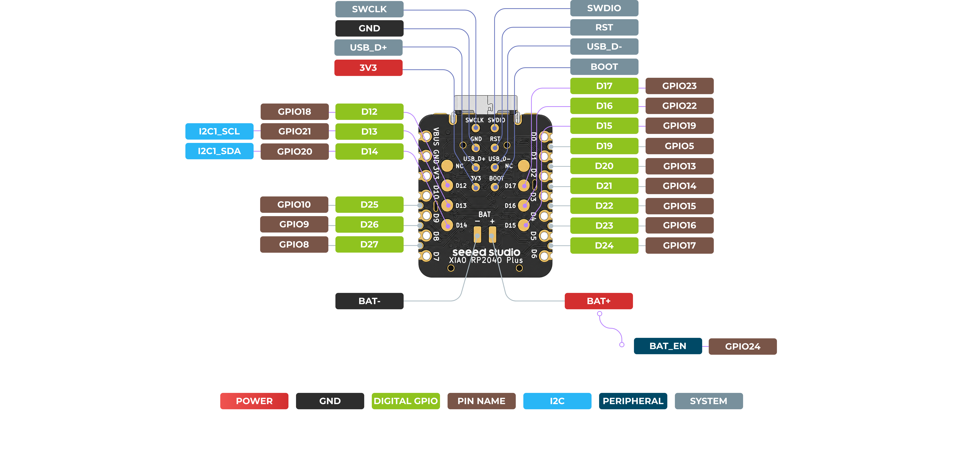Select the brown GPIO13 label
Screen dimensions: 980x454
coord(679,166)
